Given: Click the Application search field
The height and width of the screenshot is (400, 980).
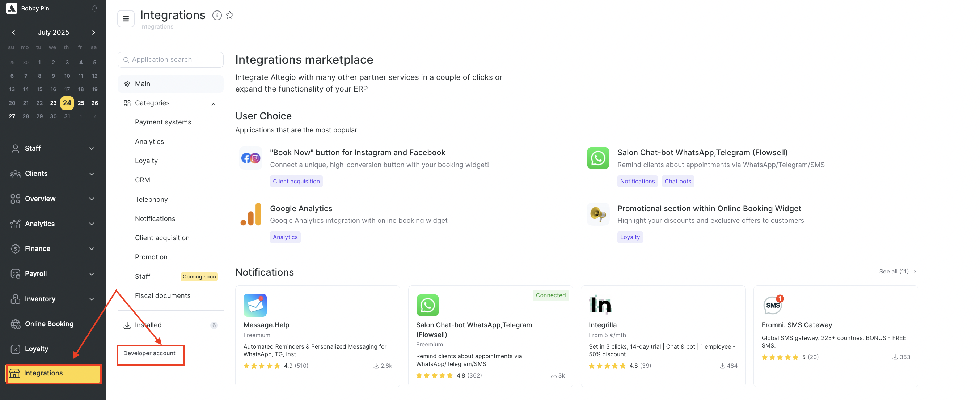Looking at the screenshot, I should (170, 60).
